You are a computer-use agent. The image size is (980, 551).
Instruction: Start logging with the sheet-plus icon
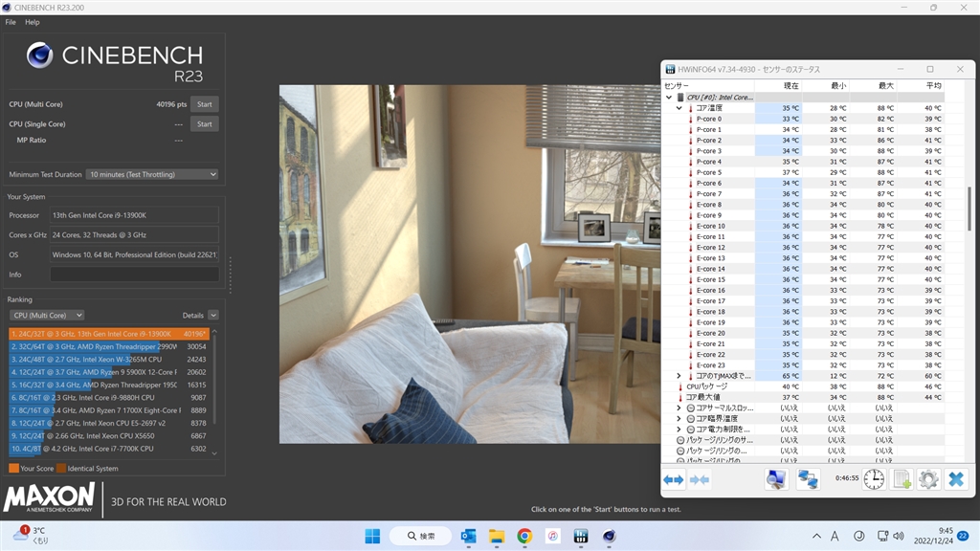coord(902,479)
